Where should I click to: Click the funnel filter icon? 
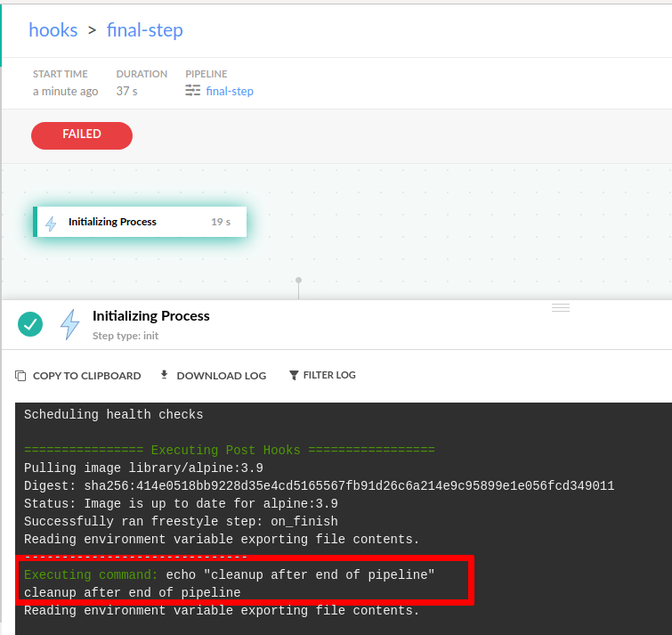(294, 376)
